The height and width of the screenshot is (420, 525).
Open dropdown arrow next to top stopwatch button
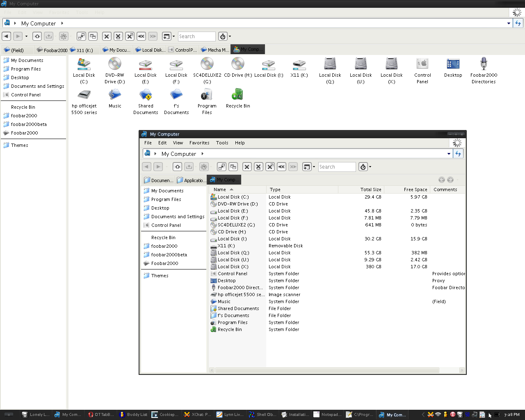(x=230, y=37)
